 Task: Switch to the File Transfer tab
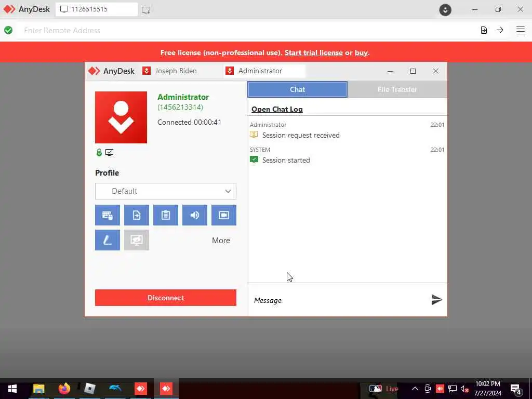[397, 89]
